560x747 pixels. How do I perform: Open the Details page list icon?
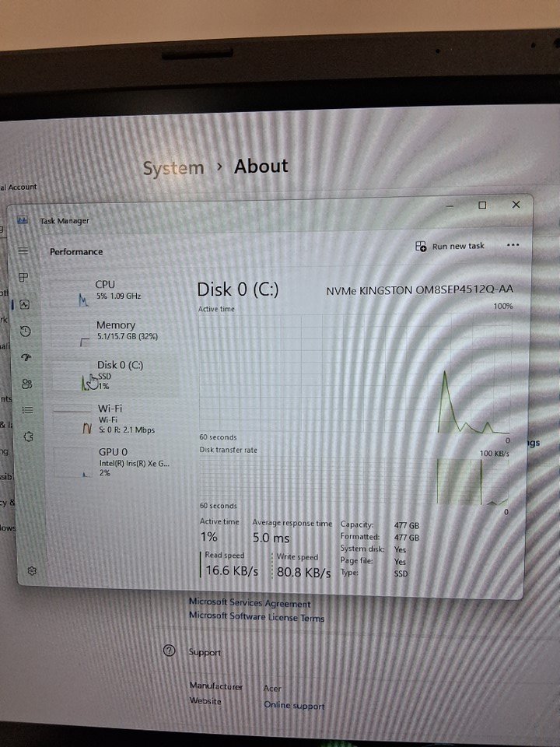(28, 410)
